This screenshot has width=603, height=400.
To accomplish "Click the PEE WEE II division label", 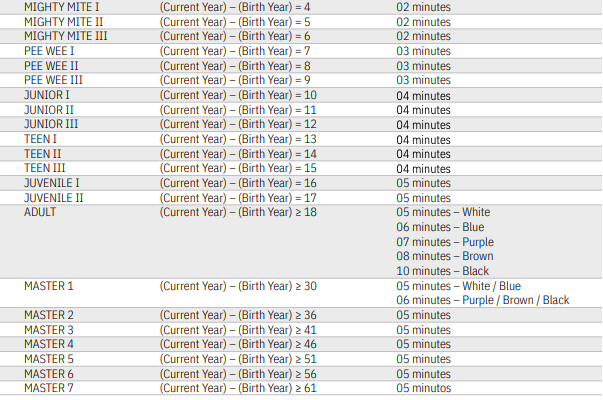I will (x=52, y=65).
